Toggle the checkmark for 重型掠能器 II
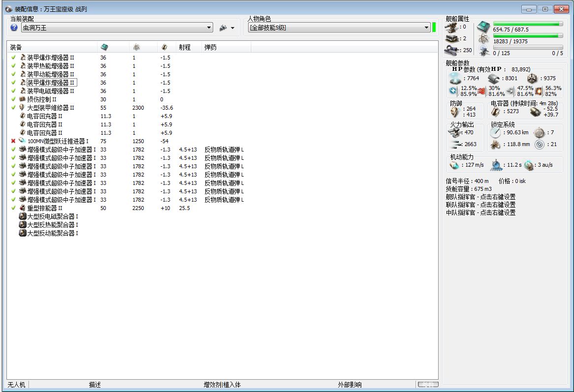The height and width of the screenshot is (392, 574). pos(13,208)
